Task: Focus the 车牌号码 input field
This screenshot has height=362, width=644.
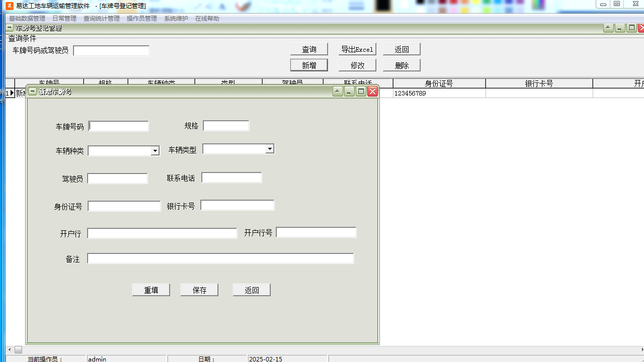Action: pos(119,126)
